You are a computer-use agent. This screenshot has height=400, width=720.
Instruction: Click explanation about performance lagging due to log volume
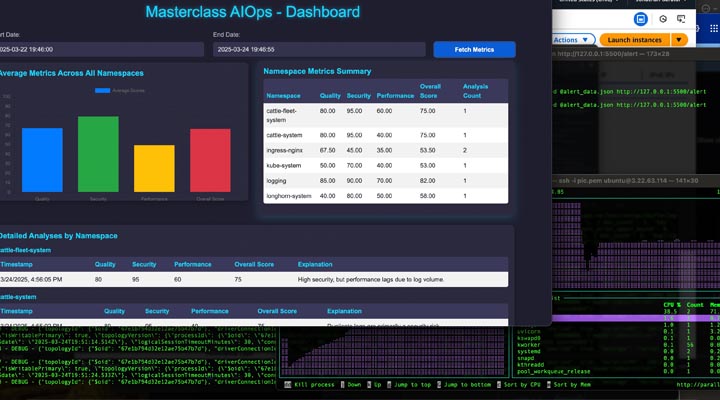371,279
